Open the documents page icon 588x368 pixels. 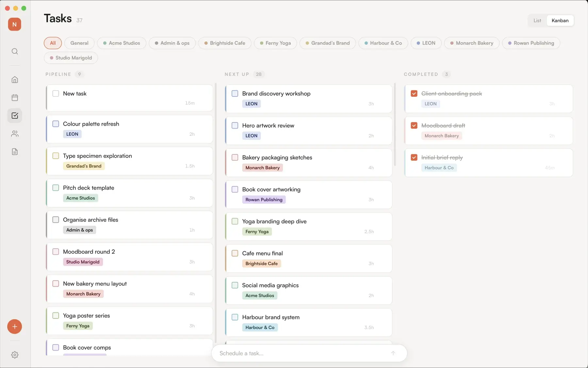click(15, 151)
